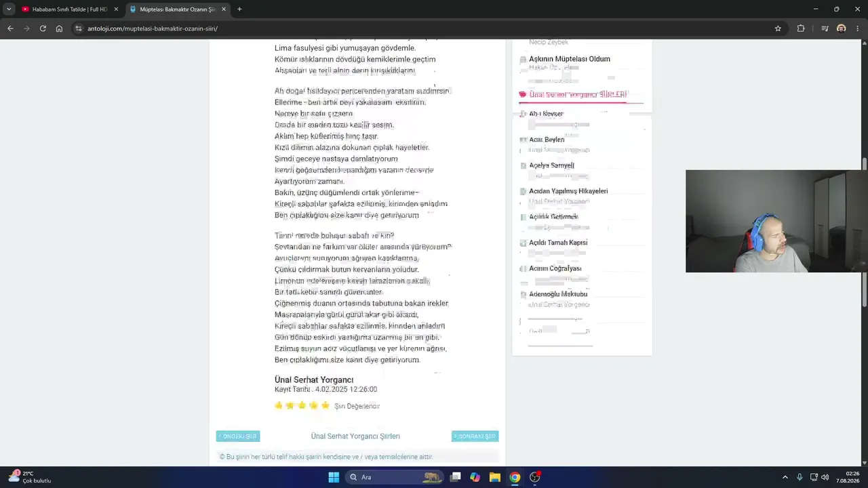Screen dimensions: 868x488
Task: Open microphone settings in system tray
Action: coord(800,477)
